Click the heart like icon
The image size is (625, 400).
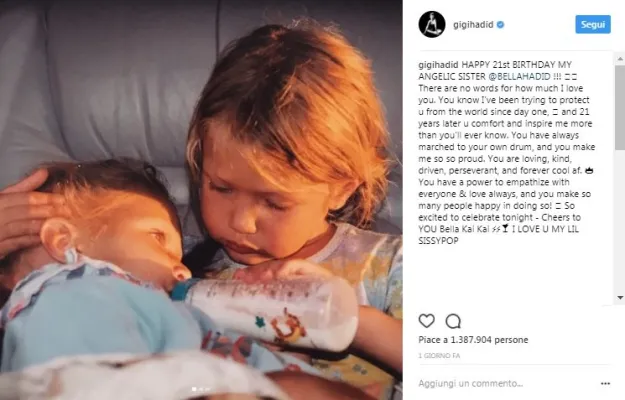tap(426, 321)
